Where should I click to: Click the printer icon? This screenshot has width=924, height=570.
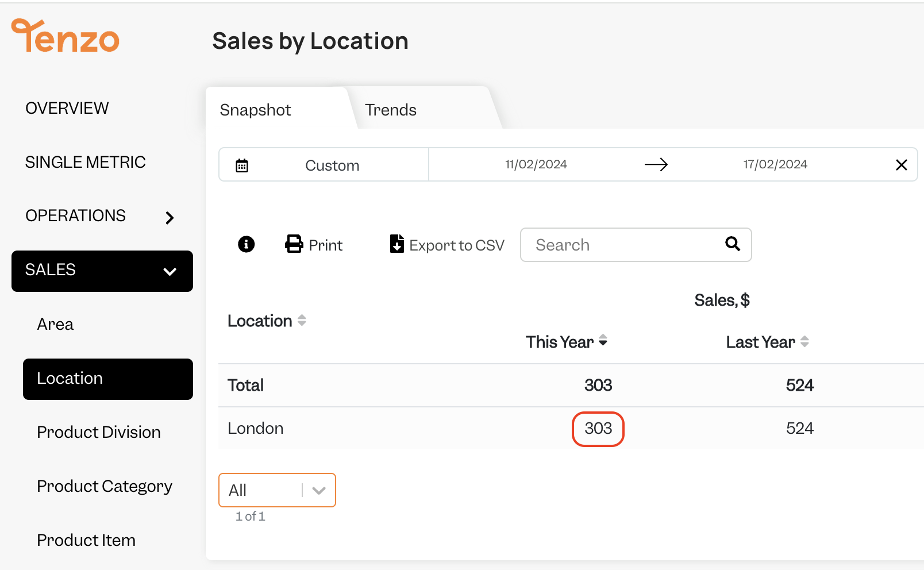294,244
